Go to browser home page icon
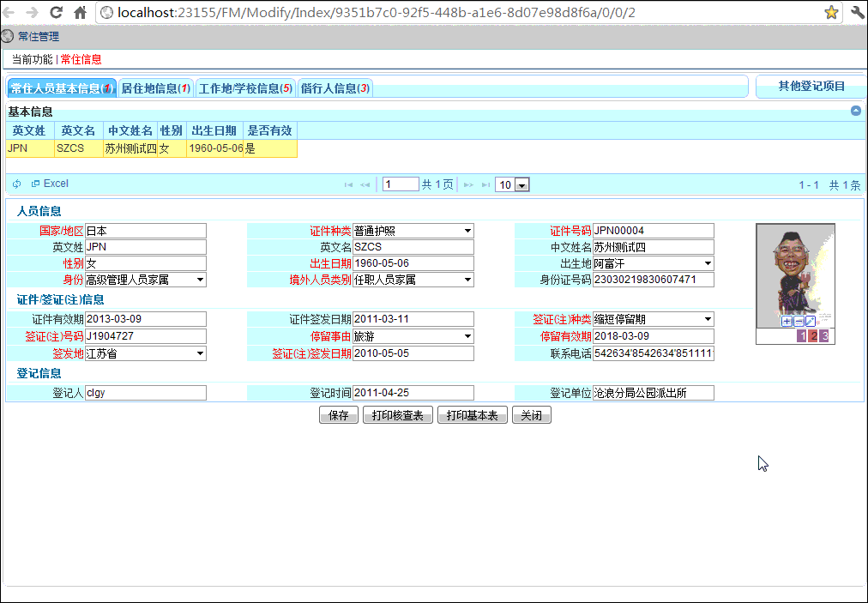This screenshot has width=868, height=603. point(81,12)
